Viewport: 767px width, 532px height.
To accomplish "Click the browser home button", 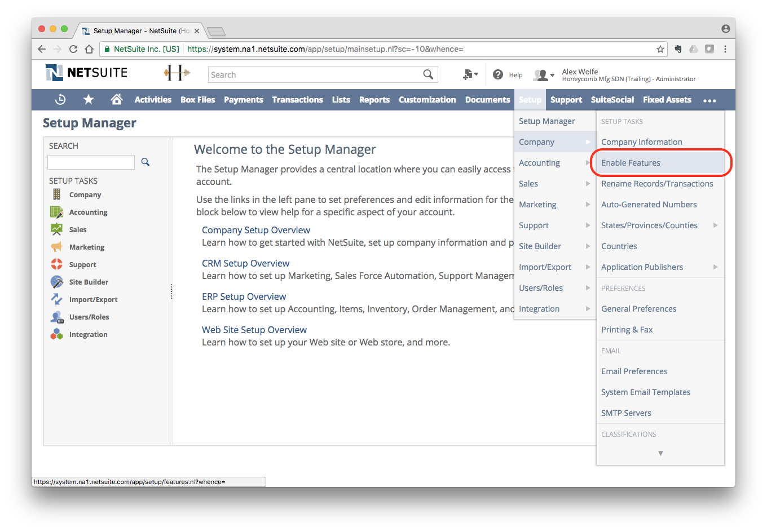I will [89, 49].
